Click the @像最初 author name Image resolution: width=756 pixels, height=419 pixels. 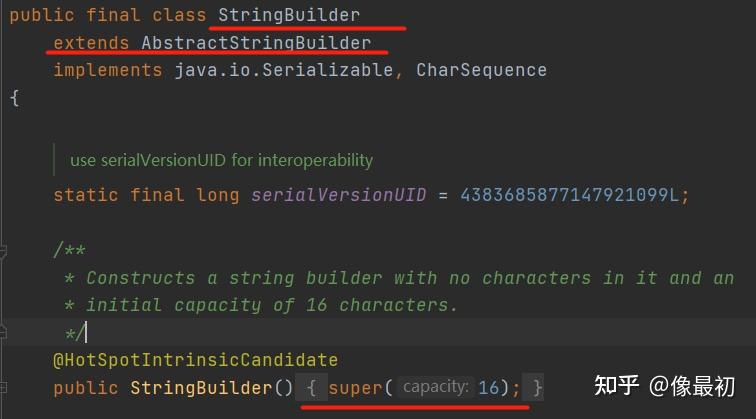coord(692,387)
